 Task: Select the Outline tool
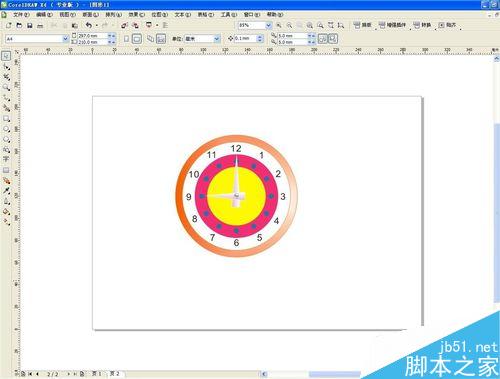coord(6,201)
